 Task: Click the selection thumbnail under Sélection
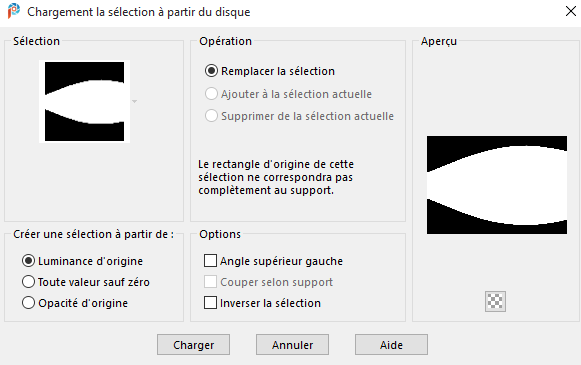click(84, 101)
